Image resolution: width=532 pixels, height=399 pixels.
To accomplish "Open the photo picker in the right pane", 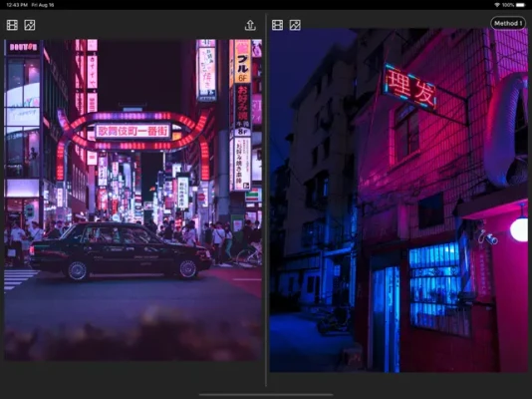I will [295, 25].
